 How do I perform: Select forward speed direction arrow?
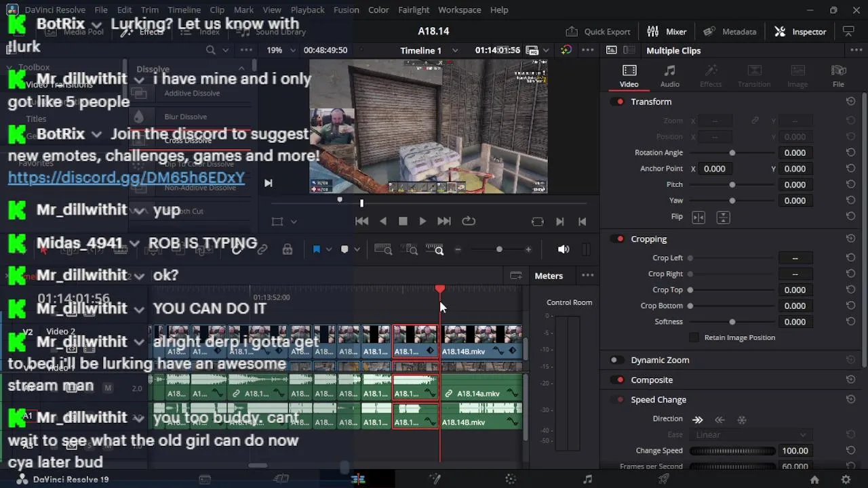coord(698,420)
